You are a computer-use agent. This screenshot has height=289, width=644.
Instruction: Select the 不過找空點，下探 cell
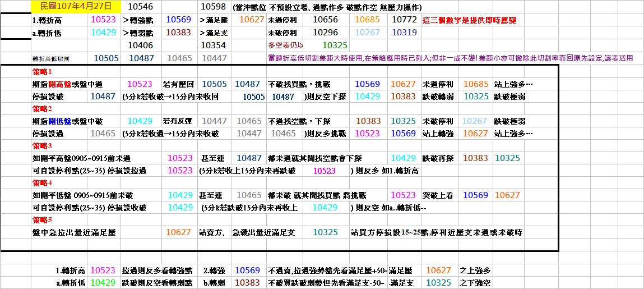[299, 121]
